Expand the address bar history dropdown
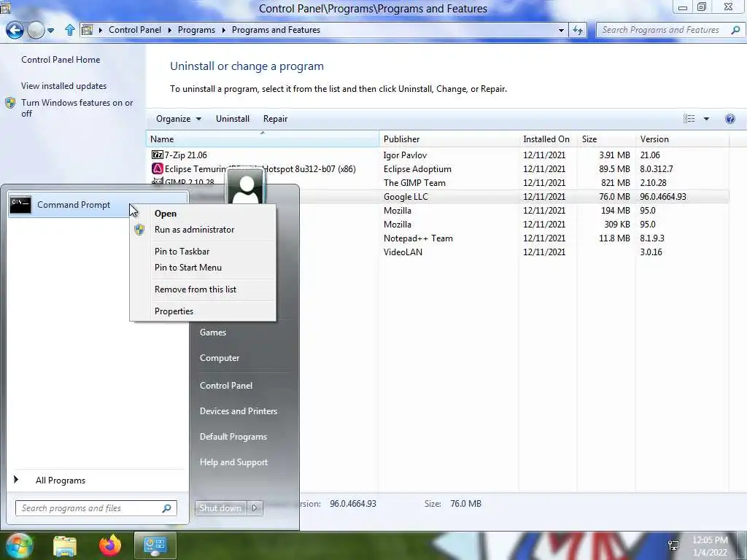The width and height of the screenshot is (747, 560). coord(561,30)
